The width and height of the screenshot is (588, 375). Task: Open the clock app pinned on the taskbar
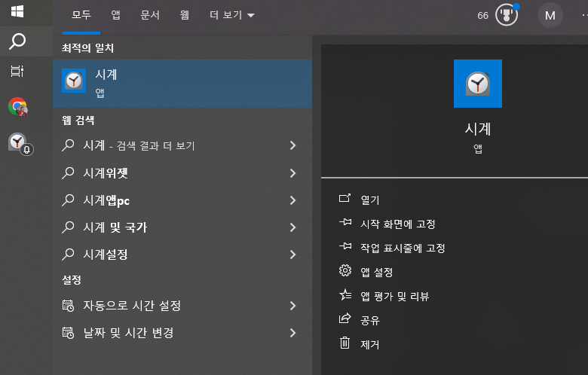pyautogui.click(x=20, y=144)
